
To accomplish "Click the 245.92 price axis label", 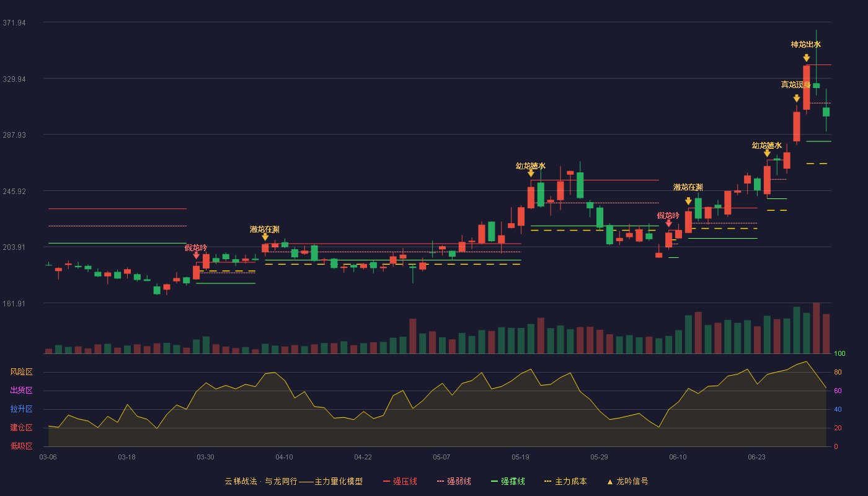I will tap(14, 192).
